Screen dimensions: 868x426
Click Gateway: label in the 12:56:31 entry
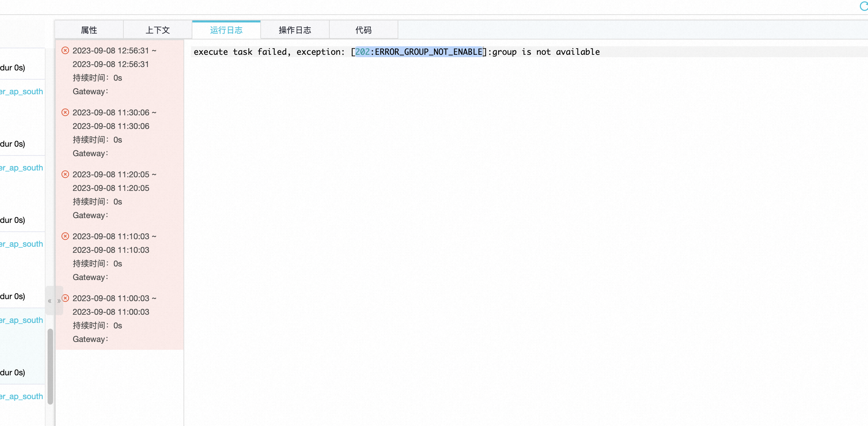click(x=90, y=92)
